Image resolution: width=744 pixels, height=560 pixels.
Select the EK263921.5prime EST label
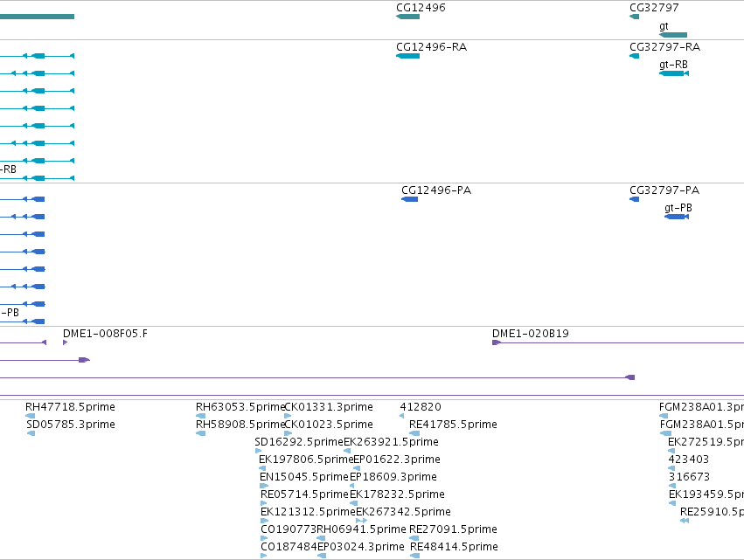click(x=391, y=442)
